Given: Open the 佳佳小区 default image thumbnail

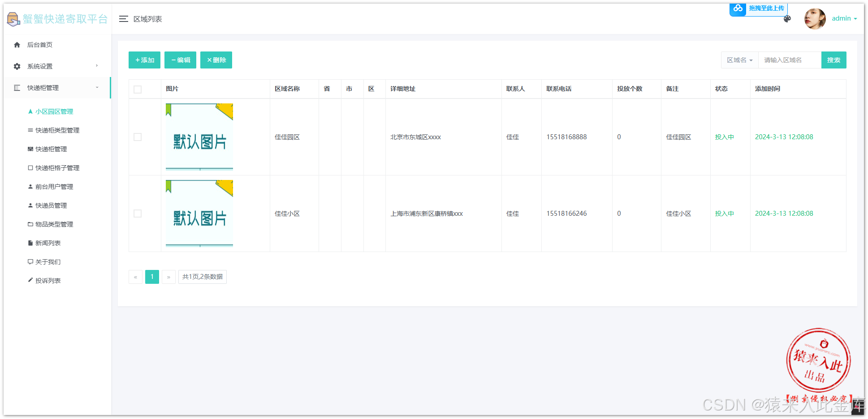Looking at the screenshot, I should click(199, 214).
